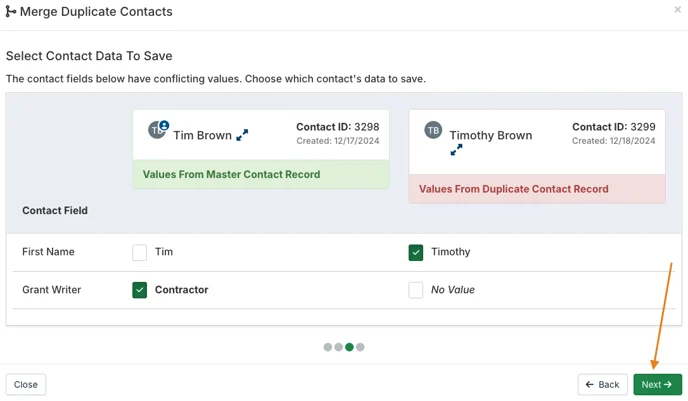Screen dimensions: 688x401
Task: Check the Tim first name checkbox
Action: (140, 252)
